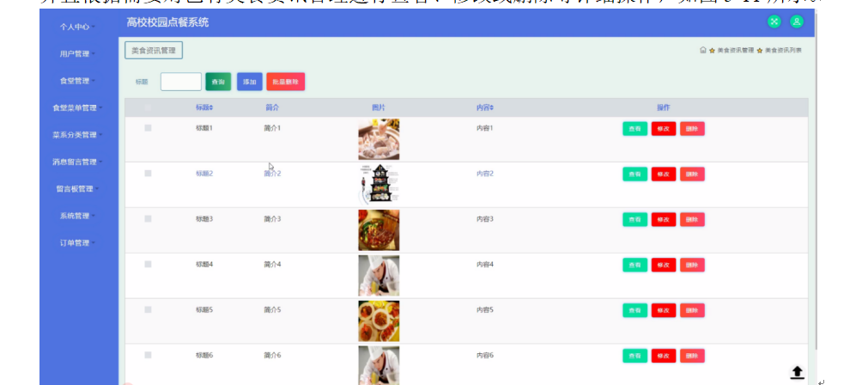Toggle fullscreen icon in header
The image size is (868, 385).
[774, 21]
